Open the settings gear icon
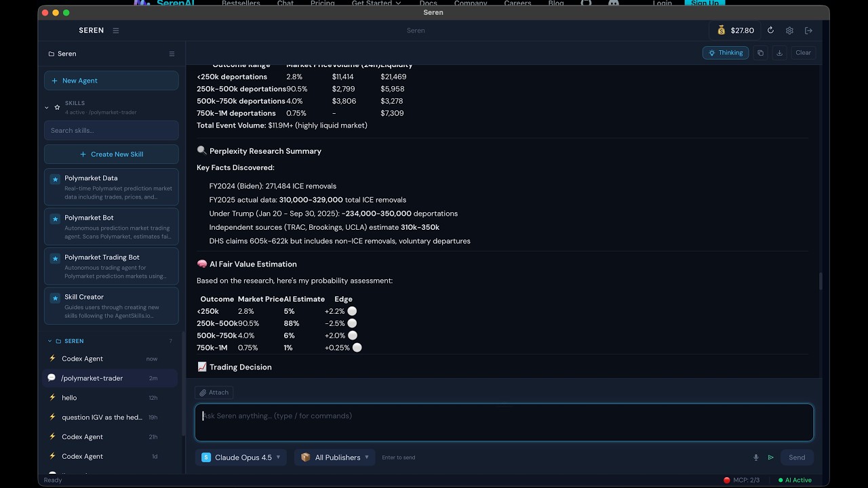868x488 pixels. tap(789, 30)
